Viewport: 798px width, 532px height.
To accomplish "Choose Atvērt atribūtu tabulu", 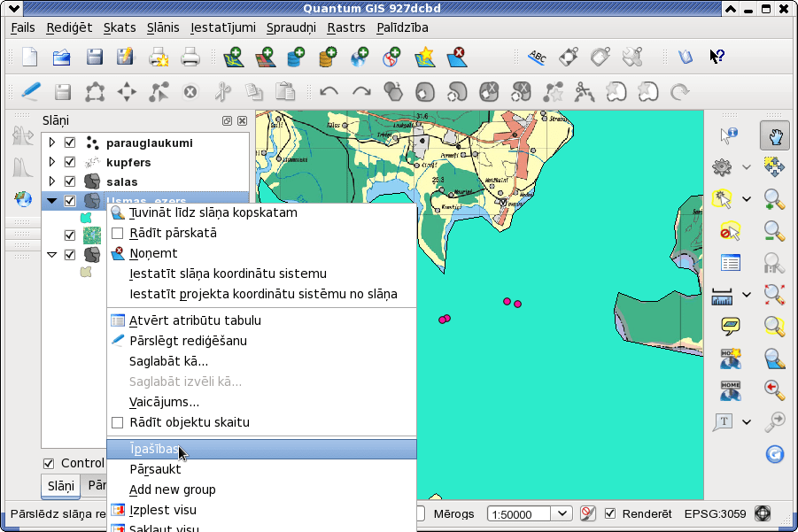I will (261, 320).
